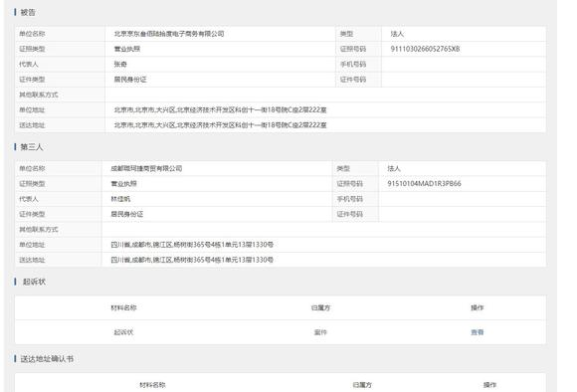The image size is (577, 392).
Task: Click the 手机号码 label in 第三人 section
Action: click(x=349, y=199)
